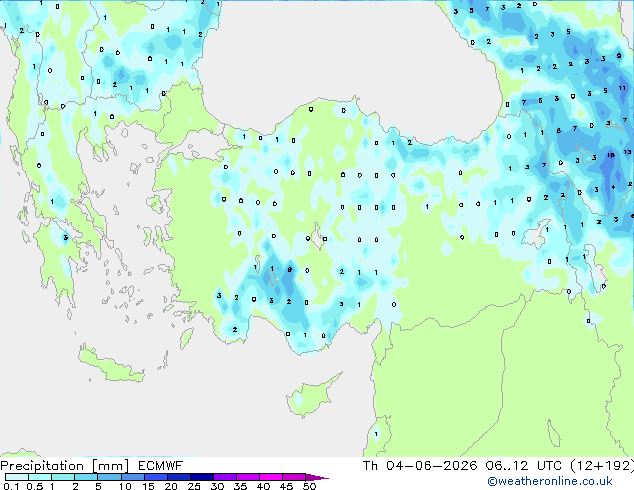The width and height of the screenshot is (634, 490).
Task: Select the 35–40 mm legend color swatch
Action: click(x=248, y=477)
